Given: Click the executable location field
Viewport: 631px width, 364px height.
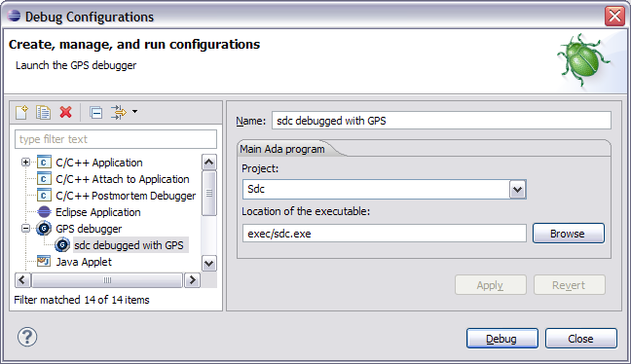Looking at the screenshot, I should [385, 234].
